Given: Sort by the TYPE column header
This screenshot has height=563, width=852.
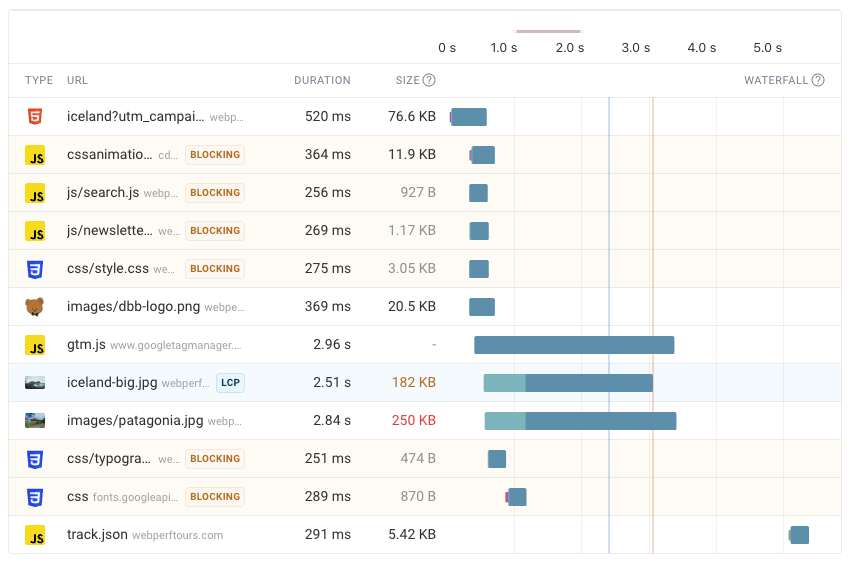Looking at the screenshot, I should [x=39, y=80].
